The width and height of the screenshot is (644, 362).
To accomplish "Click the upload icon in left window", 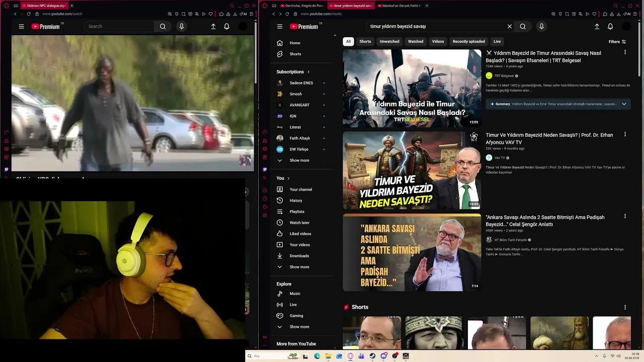I will coord(213,27).
